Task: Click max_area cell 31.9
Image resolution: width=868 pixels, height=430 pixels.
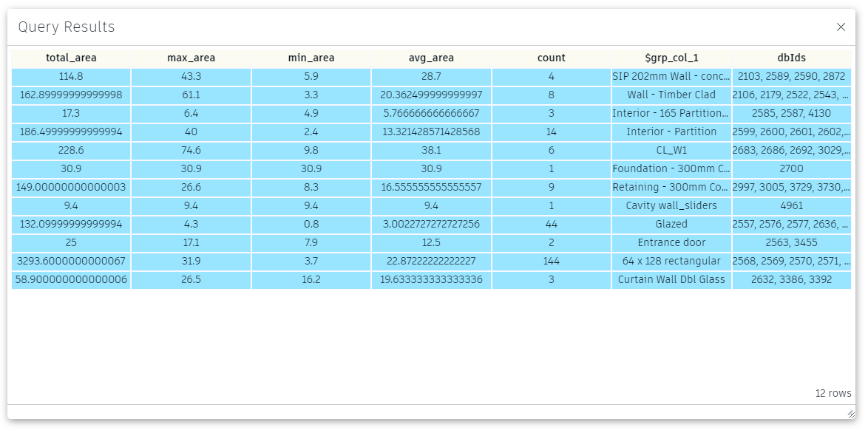Action: coord(191,262)
